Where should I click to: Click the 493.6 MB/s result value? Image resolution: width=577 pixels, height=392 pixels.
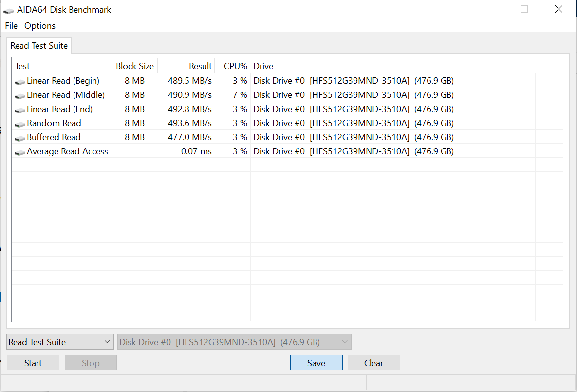[x=190, y=123]
